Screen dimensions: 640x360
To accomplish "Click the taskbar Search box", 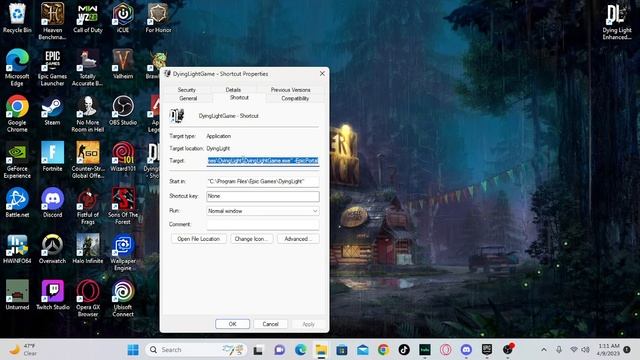I will tap(196, 350).
